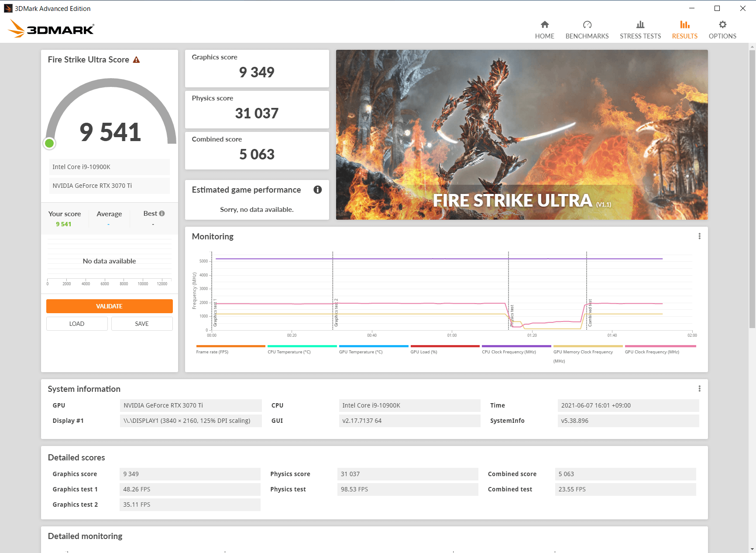
Task: Click the Physics test value 98.53 FPS
Action: pos(408,489)
